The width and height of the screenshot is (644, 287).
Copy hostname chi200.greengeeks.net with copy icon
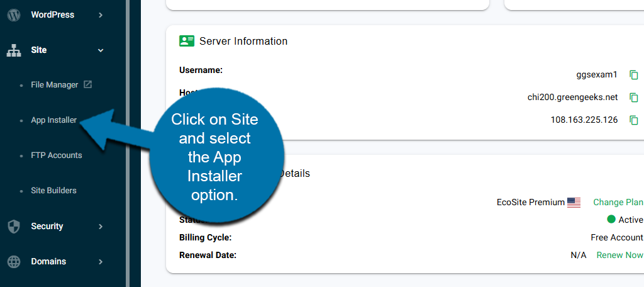pos(634,98)
